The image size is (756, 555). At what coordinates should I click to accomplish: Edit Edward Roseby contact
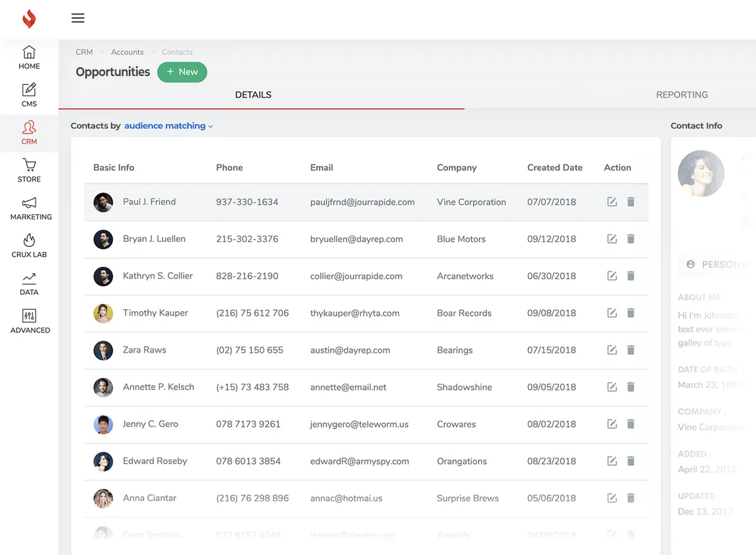(612, 461)
